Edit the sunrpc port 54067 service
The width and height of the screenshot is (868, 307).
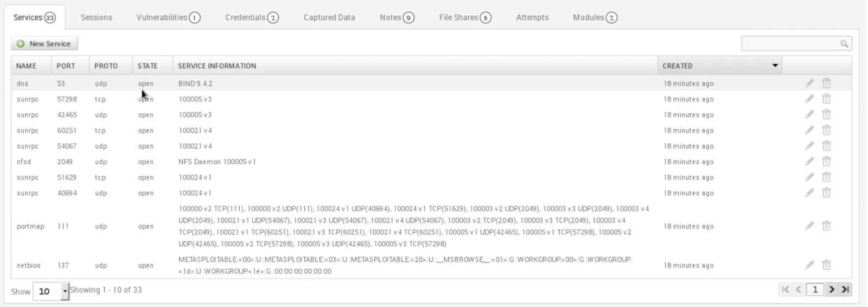pyautogui.click(x=809, y=146)
